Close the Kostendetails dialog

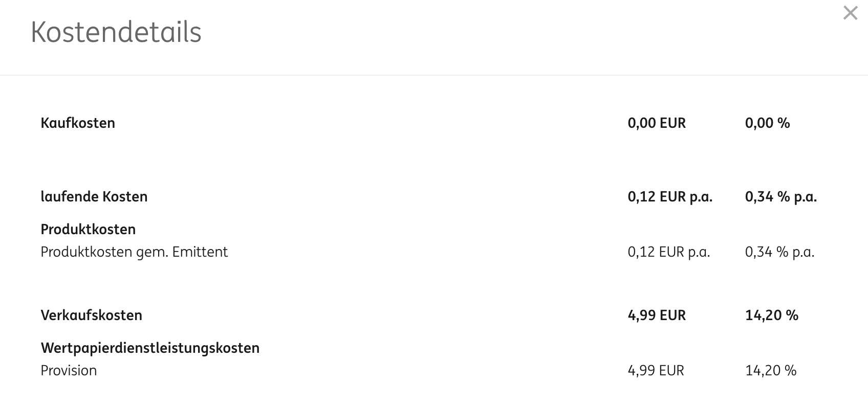pyautogui.click(x=850, y=13)
